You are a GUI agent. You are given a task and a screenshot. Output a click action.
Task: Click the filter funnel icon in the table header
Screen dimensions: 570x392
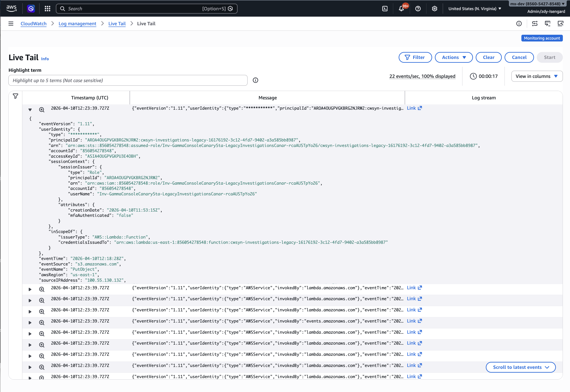(16, 96)
